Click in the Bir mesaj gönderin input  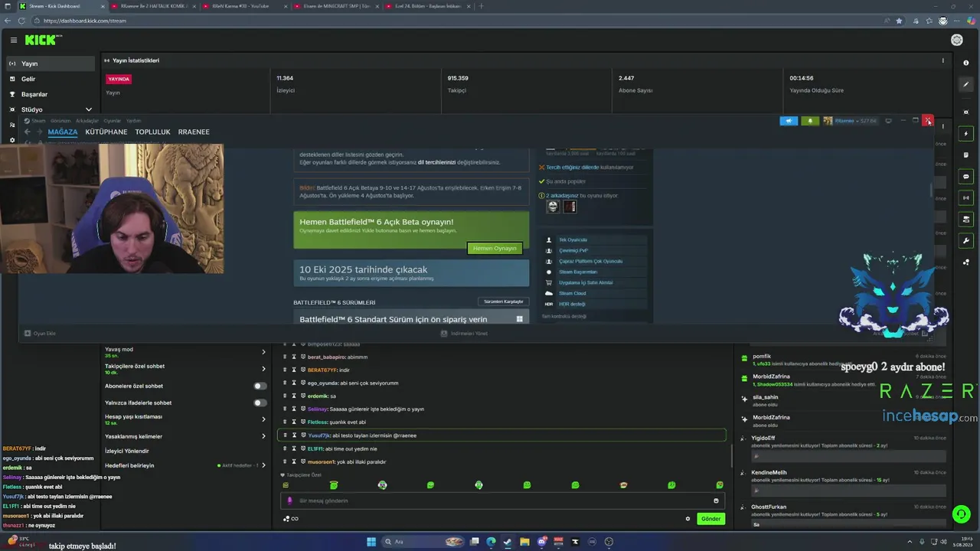click(501, 500)
